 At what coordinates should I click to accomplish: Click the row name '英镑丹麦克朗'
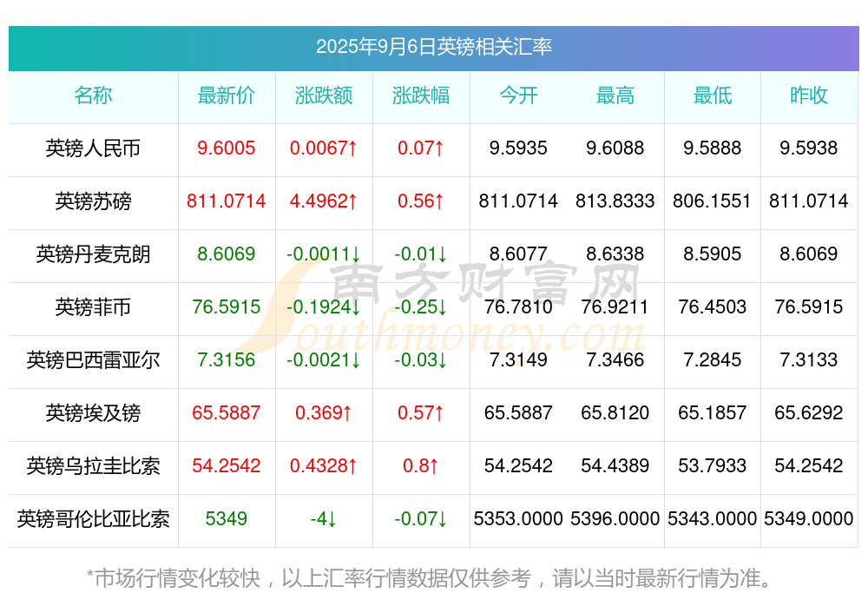tap(93, 254)
